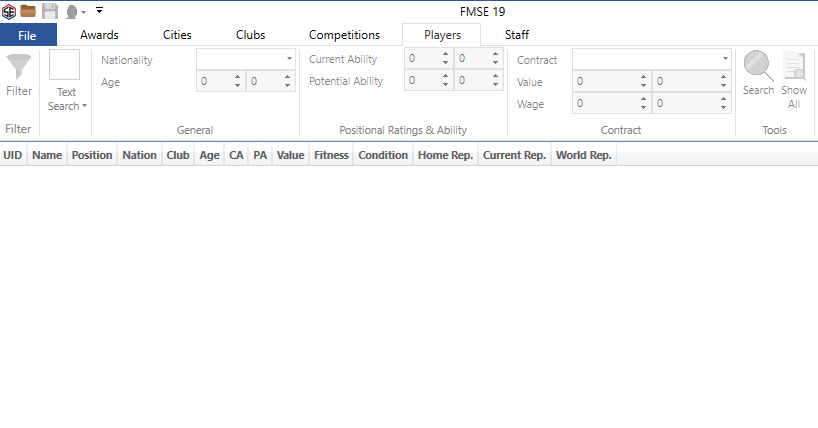Click the minimum Current Ability field
The width and height of the screenshot is (818, 428).
click(423, 59)
